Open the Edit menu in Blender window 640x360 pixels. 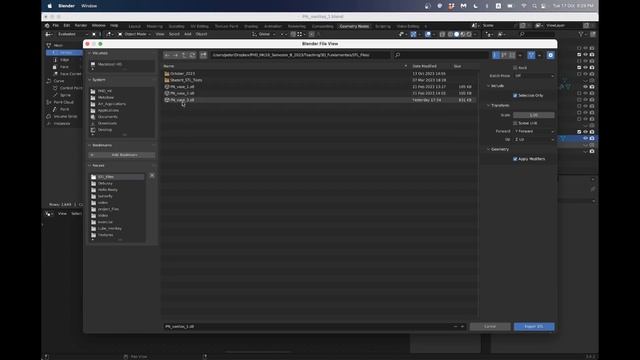point(67,26)
